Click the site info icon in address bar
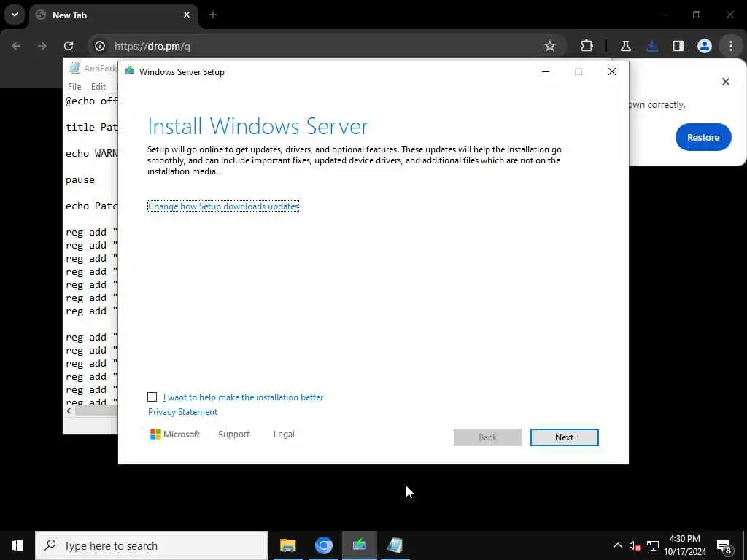 pos(99,46)
